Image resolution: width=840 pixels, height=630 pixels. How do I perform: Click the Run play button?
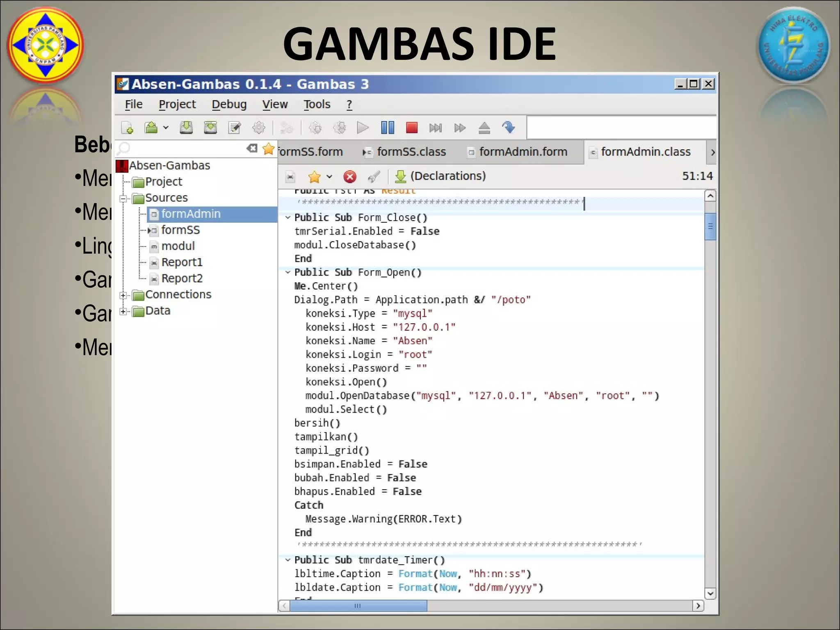coord(363,128)
